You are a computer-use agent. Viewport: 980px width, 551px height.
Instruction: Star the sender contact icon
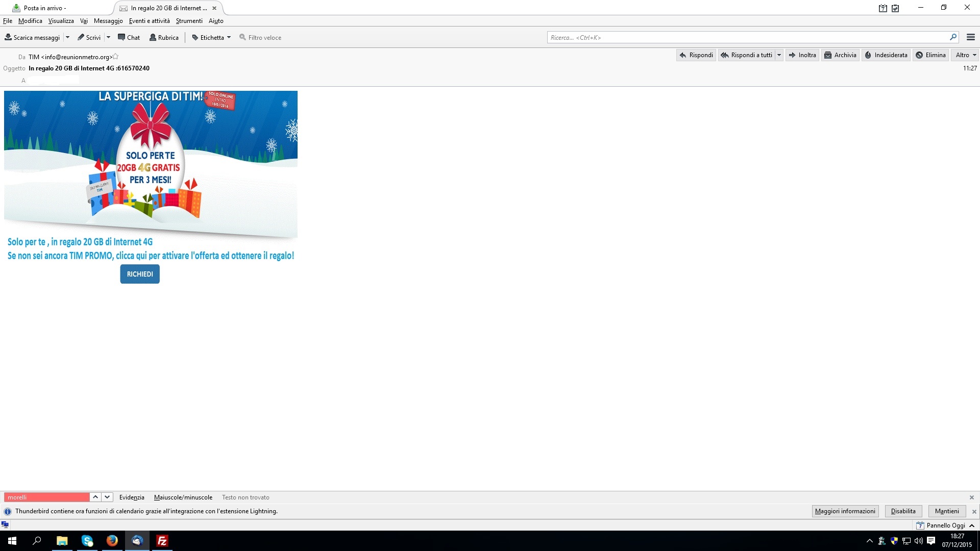[115, 57]
